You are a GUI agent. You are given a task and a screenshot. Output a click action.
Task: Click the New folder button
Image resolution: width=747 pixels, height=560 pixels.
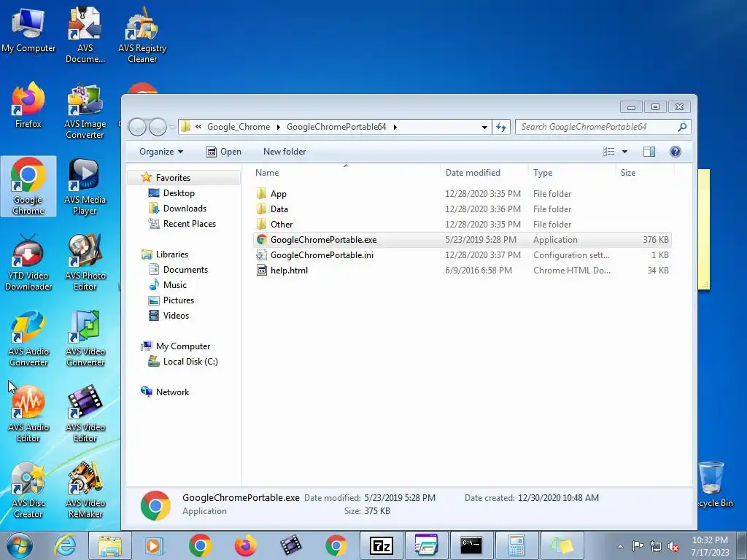coord(285,152)
